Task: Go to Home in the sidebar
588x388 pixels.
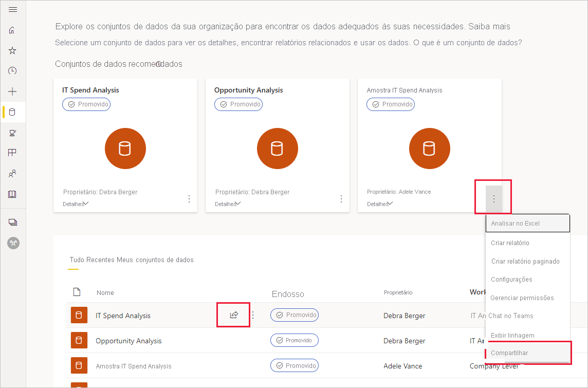Action: pos(12,30)
